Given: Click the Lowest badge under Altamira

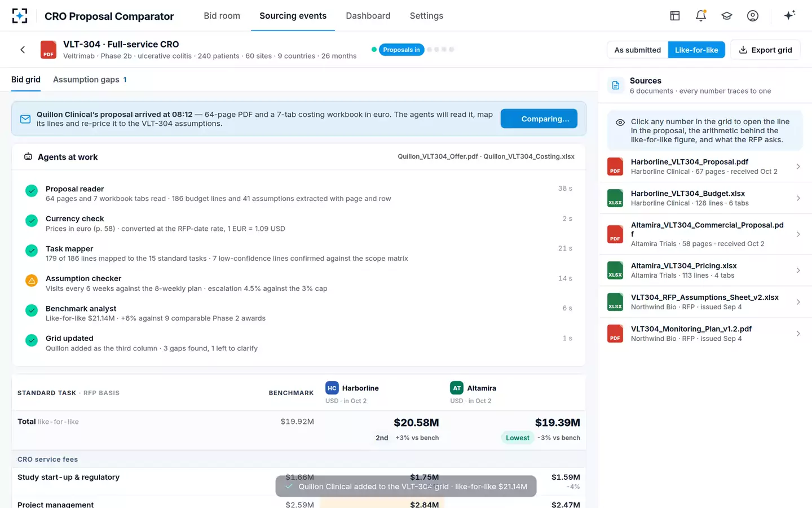Looking at the screenshot, I should pos(517,437).
